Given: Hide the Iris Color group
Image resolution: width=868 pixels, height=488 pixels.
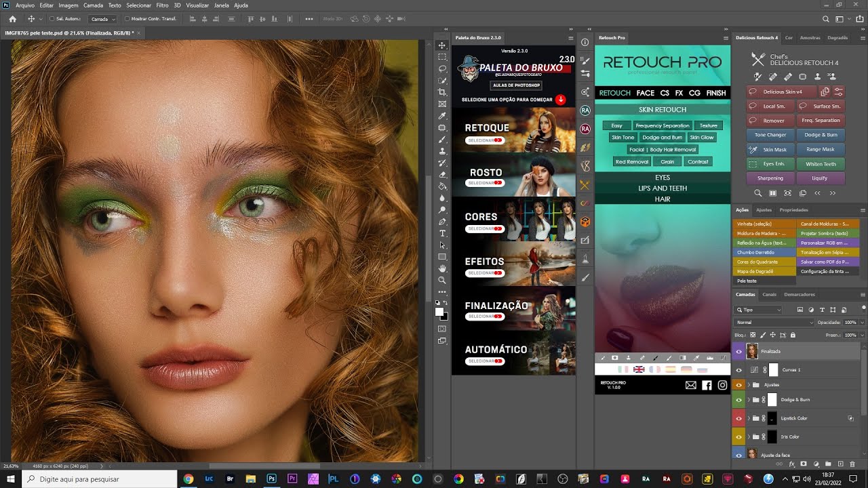Looking at the screenshot, I should (738, 436).
